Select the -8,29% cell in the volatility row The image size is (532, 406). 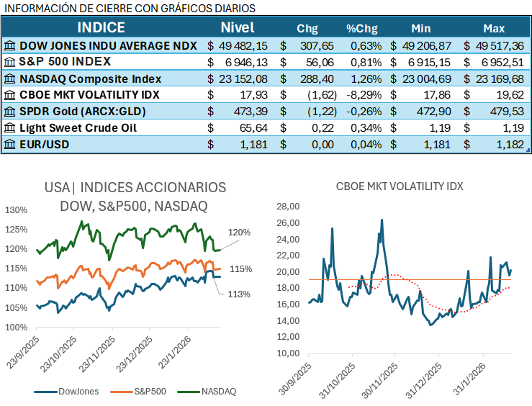click(x=364, y=95)
